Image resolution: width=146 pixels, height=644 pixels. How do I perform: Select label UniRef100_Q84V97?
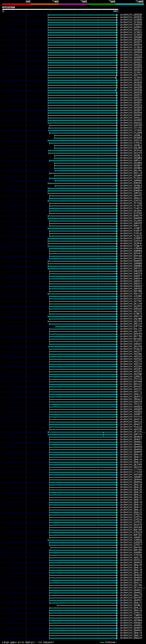pos(131,196)
